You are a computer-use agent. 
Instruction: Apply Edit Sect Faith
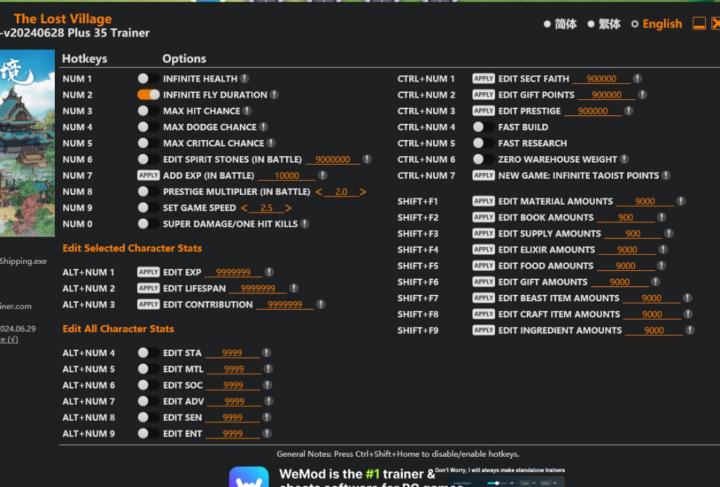point(484,78)
